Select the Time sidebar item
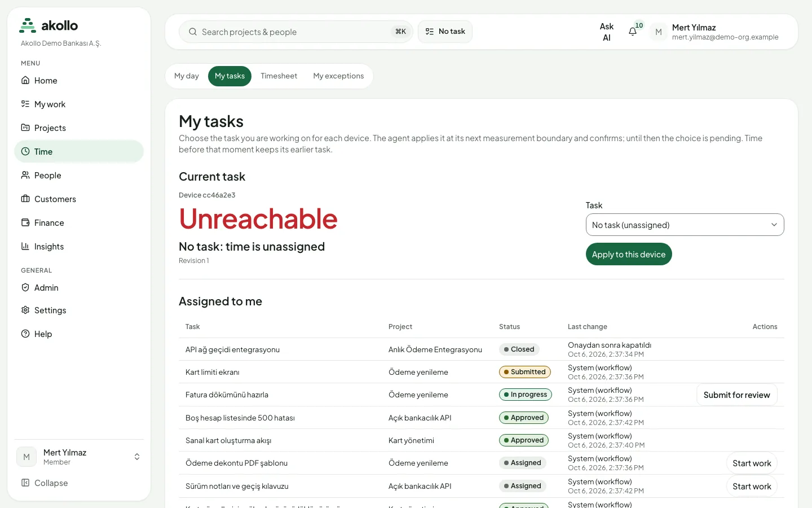Image resolution: width=812 pixels, height=508 pixels. coord(79,152)
